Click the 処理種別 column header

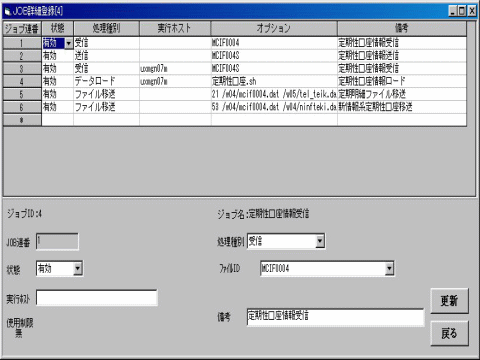[x=106, y=29]
